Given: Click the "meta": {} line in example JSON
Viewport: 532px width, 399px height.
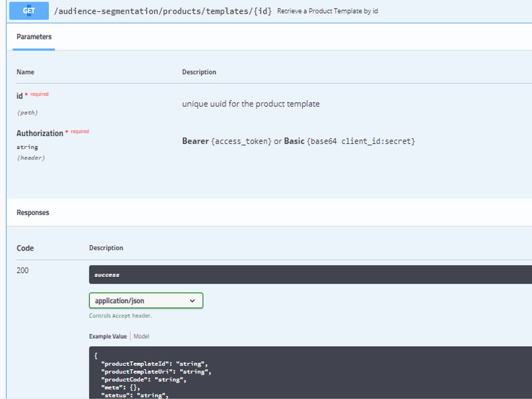Looking at the screenshot, I should [x=120, y=387].
